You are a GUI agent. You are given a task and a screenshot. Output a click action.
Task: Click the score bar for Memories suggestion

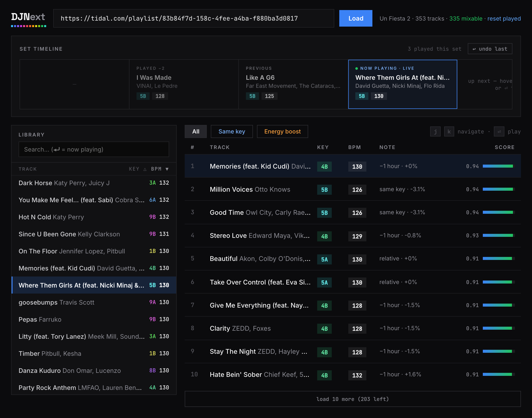pos(499,166)
